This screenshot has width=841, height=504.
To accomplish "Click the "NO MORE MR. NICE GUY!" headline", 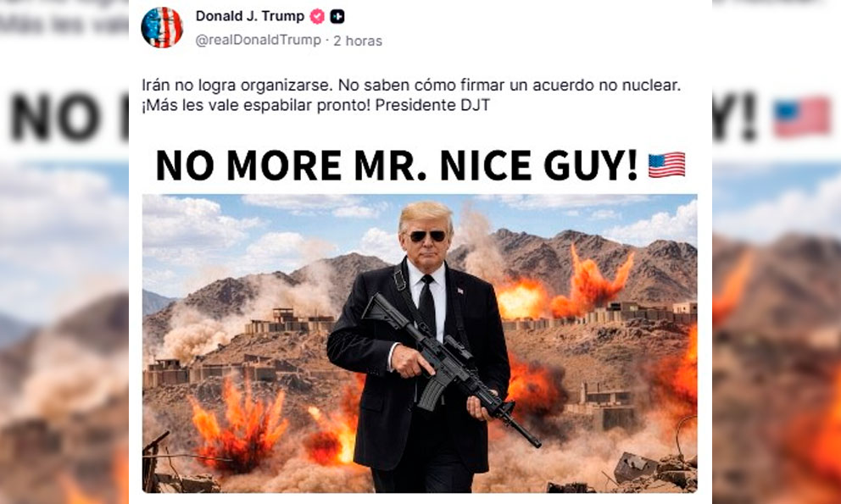I will tap(397, 165).
